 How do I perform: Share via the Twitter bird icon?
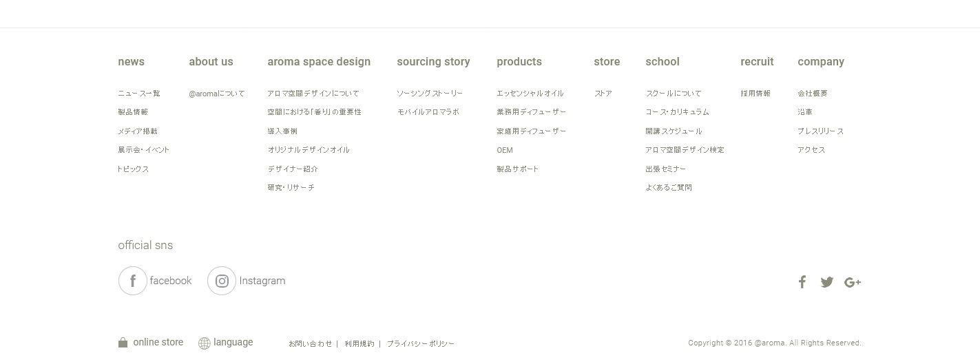click(x=827, y=282)
